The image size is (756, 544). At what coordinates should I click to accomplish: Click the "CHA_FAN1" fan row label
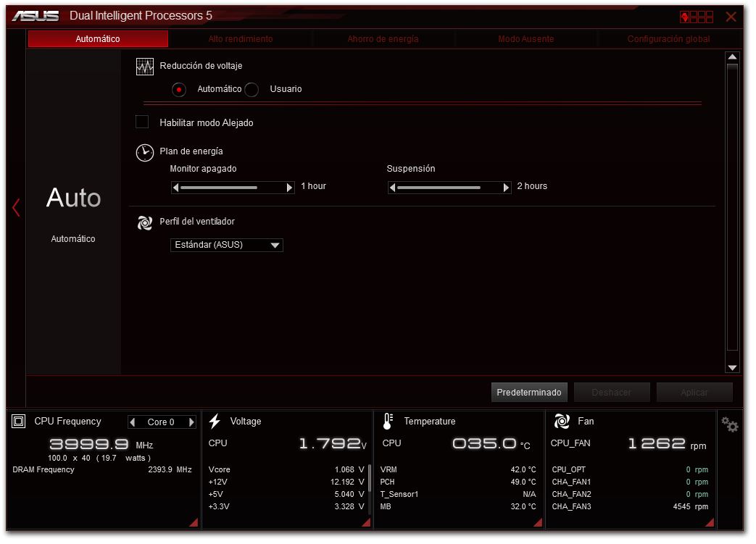coord(571,482)
